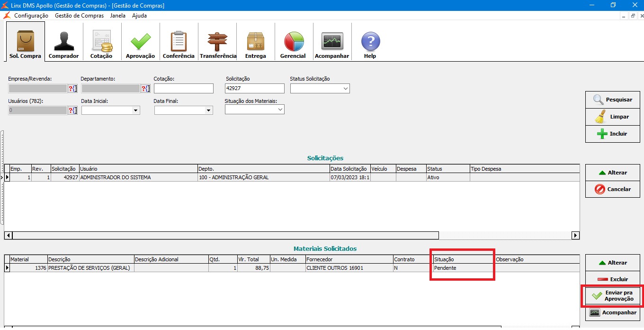644x330 pixels.
Task: Click Solicitações scrollbar left arrow
Action: [x=9, y=235]
